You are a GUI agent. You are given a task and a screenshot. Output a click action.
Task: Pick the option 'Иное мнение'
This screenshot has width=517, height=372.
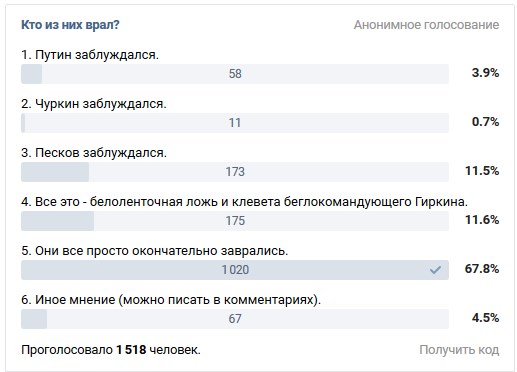171,300
